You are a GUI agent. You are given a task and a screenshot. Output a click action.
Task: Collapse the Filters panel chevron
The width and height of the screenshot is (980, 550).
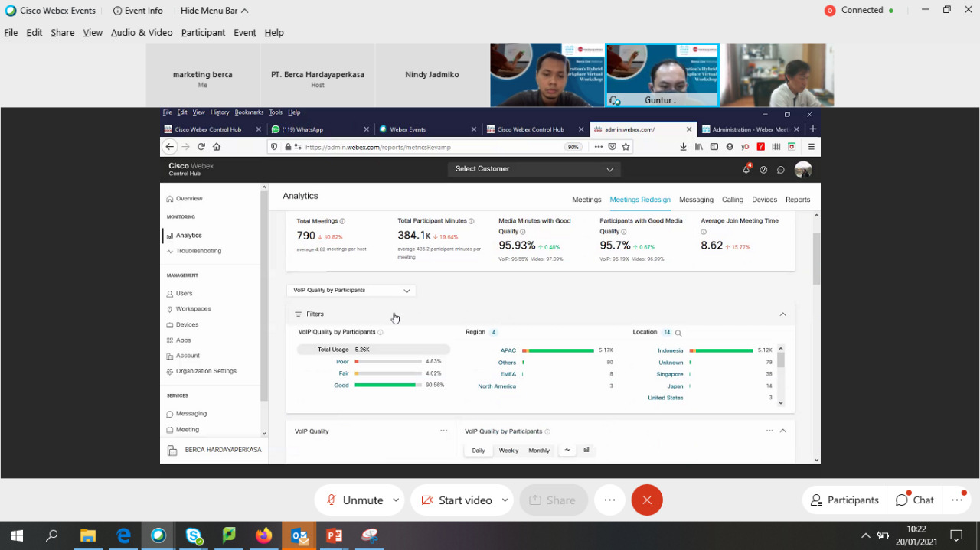[x=782, y=314]
